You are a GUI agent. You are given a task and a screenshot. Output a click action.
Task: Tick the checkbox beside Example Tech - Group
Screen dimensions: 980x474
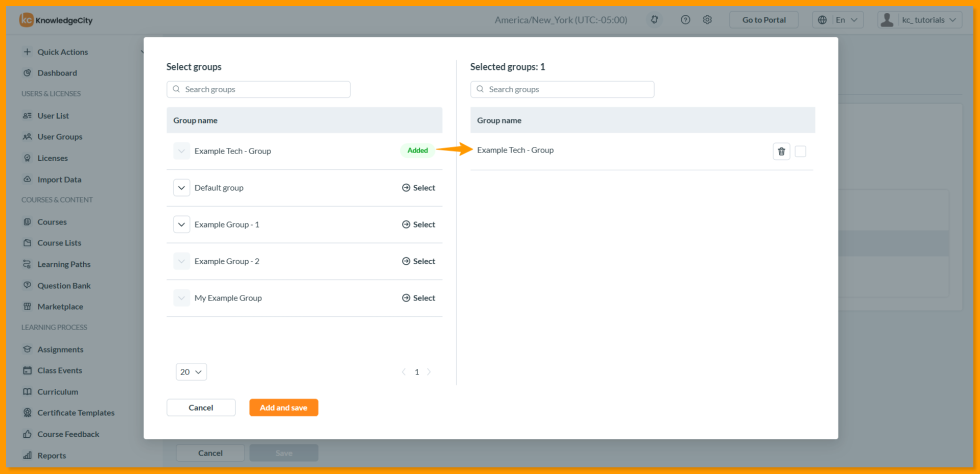800,151
